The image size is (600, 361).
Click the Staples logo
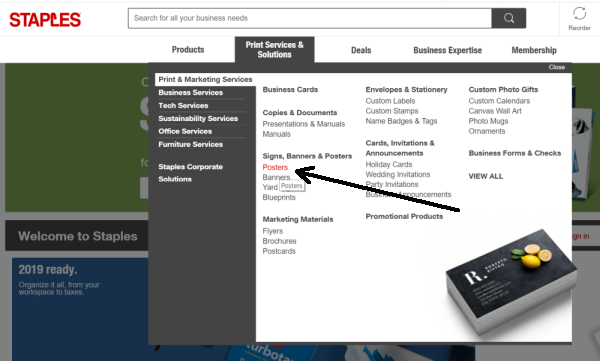45,20
